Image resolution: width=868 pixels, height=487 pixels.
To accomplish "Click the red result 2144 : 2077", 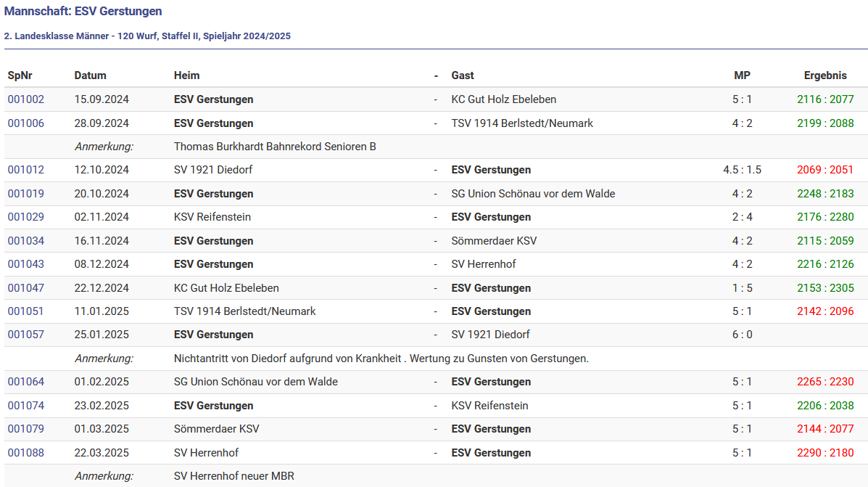I will click(825, 429).
